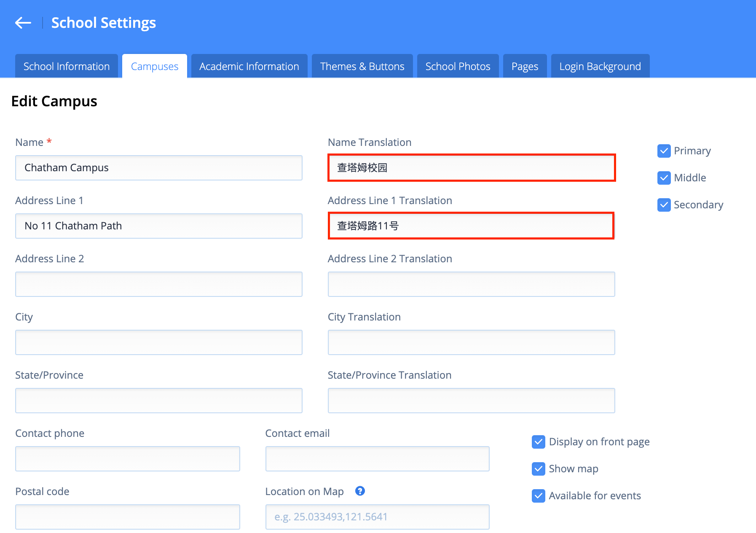Switch to Academic Information tab
The image size is (756, 533).
click(x=249, y=67)
